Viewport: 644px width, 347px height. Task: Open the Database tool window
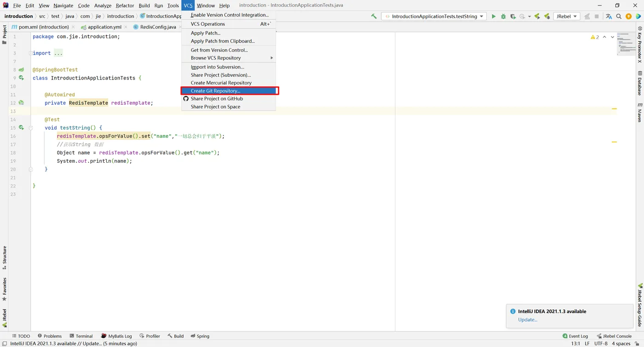(639, 83)
